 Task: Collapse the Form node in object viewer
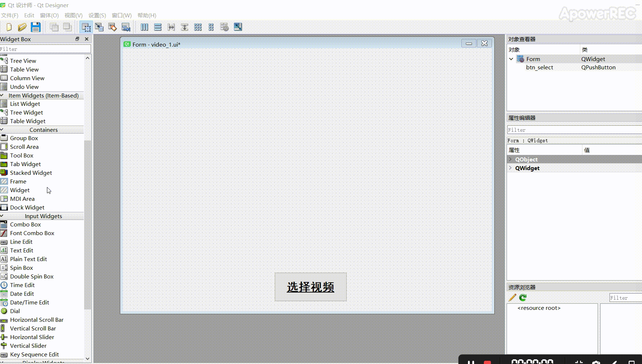[x=511, y=59]
